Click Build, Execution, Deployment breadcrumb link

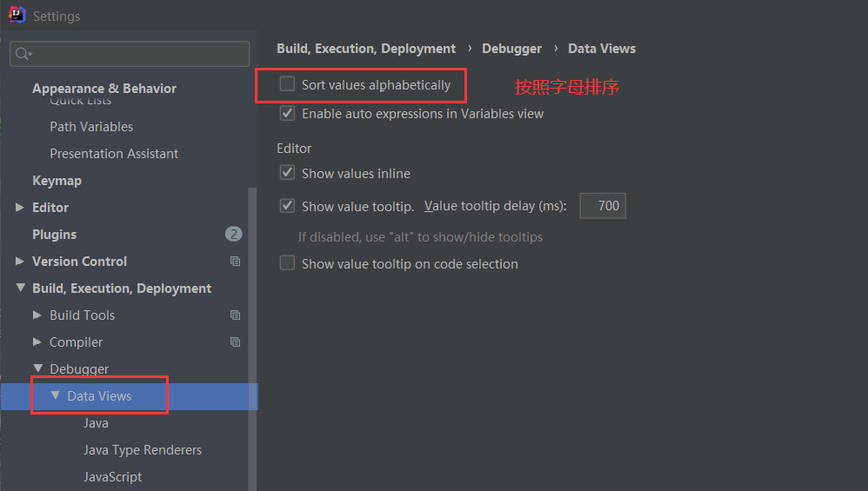[365, 49]
